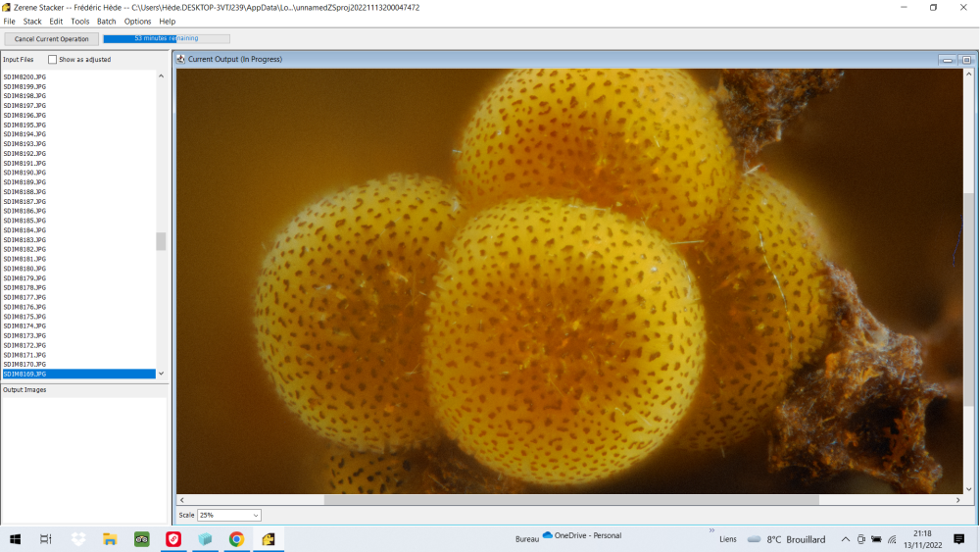Open the notification center icon
This screenshot has width=980, height=552.
(958, 539)
